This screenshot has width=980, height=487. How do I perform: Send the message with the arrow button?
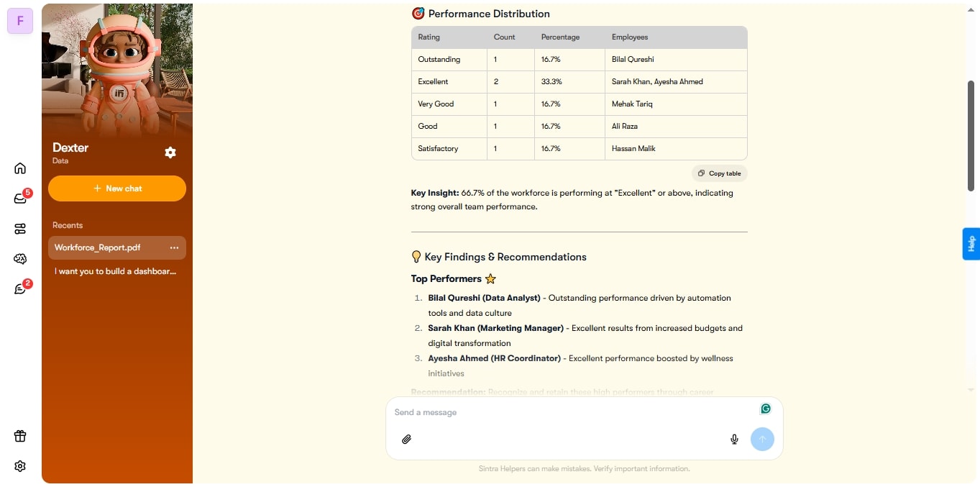[x=762, y=439]
